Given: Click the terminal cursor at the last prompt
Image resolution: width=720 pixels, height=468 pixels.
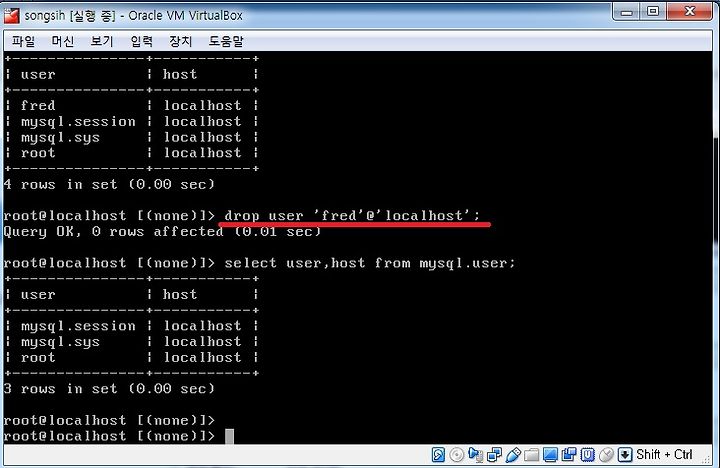Looking at the screenshot, I should pos(230,436).
